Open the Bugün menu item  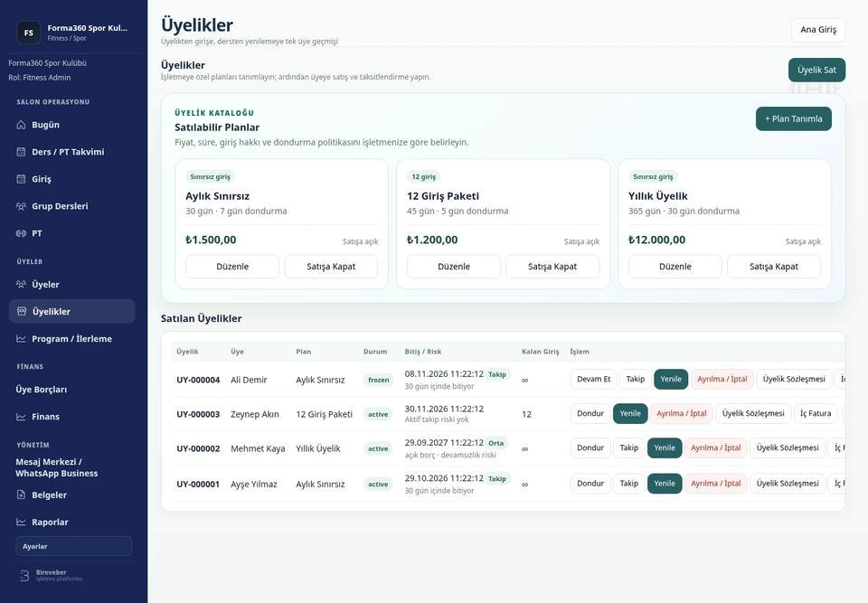(x=72, y=125)
